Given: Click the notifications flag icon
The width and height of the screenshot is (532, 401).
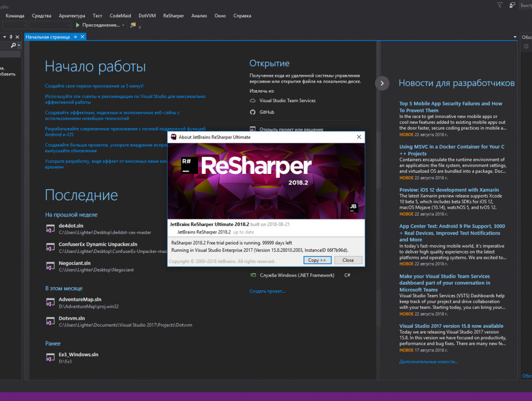Looking at the screenshot, I should coord(500,5).
